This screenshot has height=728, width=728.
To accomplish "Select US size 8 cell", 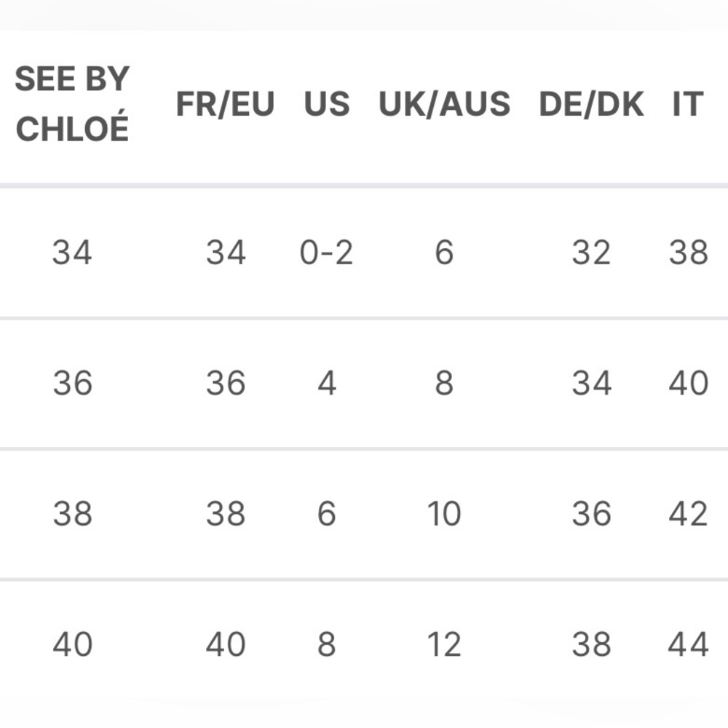I will click(327, 644).
